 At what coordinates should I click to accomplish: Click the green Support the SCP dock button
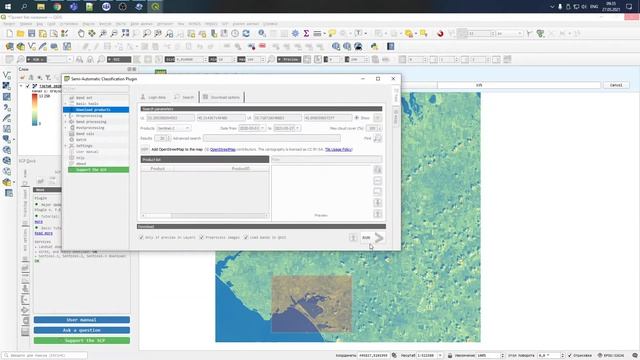[x=82, y=340]
